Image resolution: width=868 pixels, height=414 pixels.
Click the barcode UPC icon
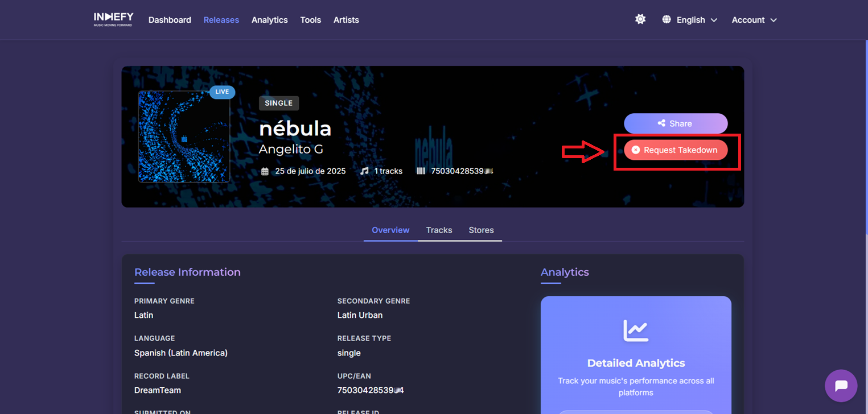[421, 171]
